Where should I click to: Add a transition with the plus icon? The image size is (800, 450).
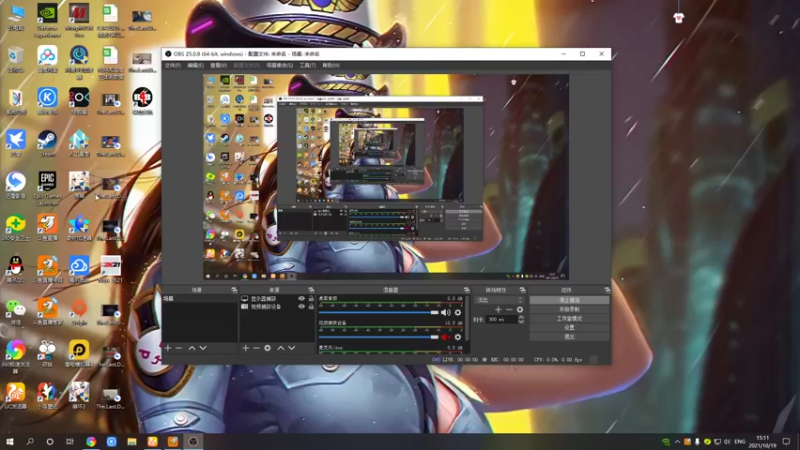[498, 309]
